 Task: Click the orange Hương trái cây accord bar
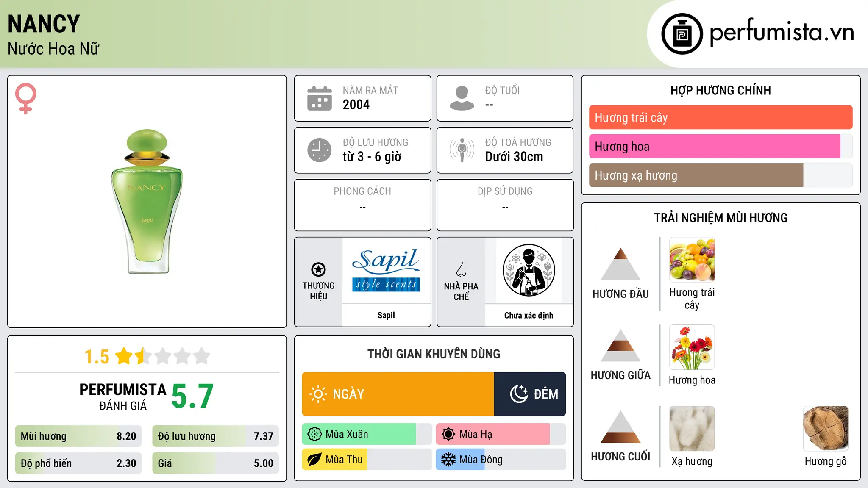point(721,117)
